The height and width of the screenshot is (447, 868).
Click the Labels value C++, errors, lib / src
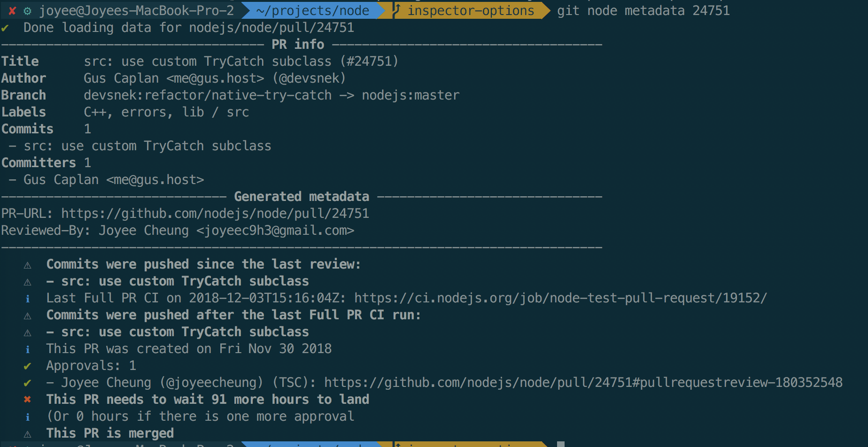(166, 112)
